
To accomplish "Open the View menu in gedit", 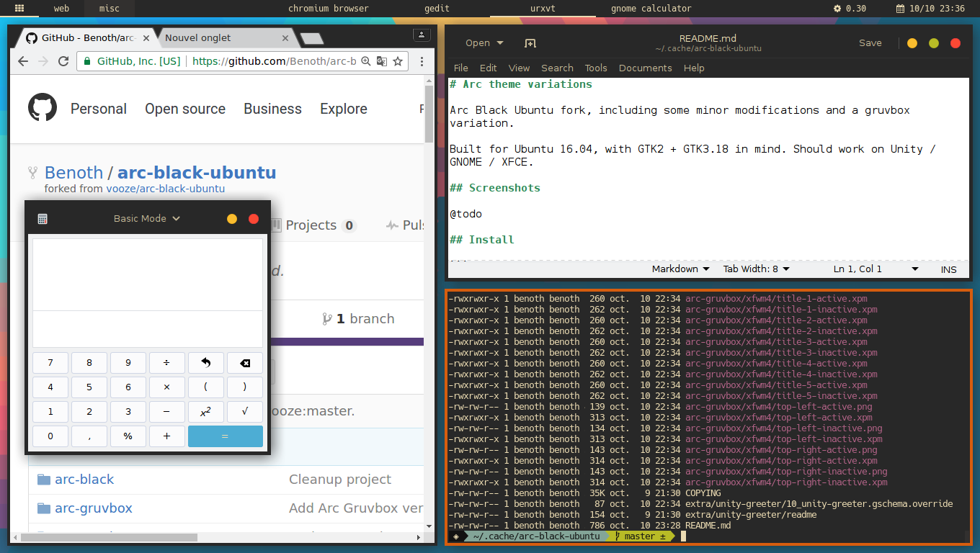I will pos(520,68).
